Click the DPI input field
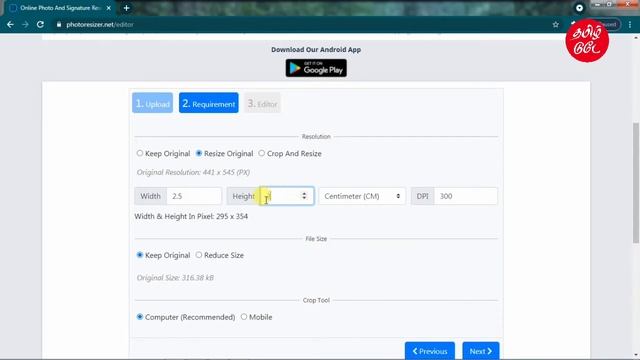This screenshot has width=640, height=360. tap(466, 196)
